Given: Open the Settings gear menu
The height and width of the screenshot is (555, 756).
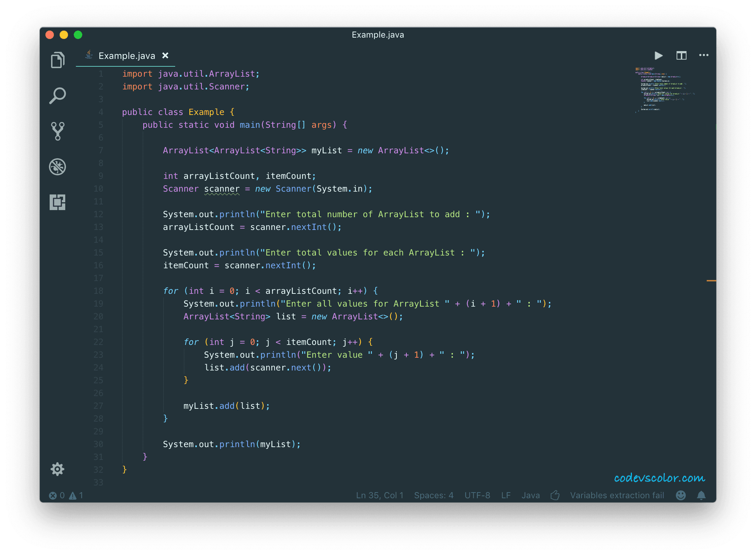Looking at the screenshot, I should pyautogui.click(x=57, y=469).
